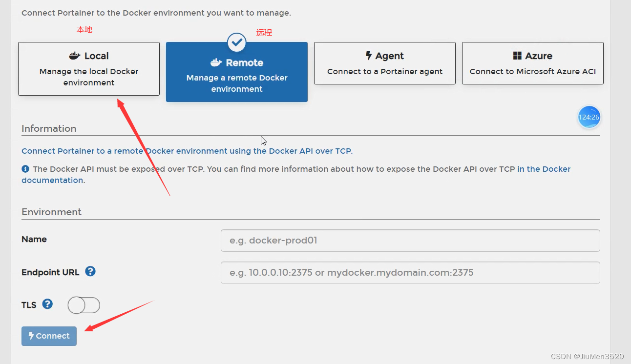Choose the Agent connection option
Image resolution: width=631 pixels, height=364 pixels.
pos(385,63)
